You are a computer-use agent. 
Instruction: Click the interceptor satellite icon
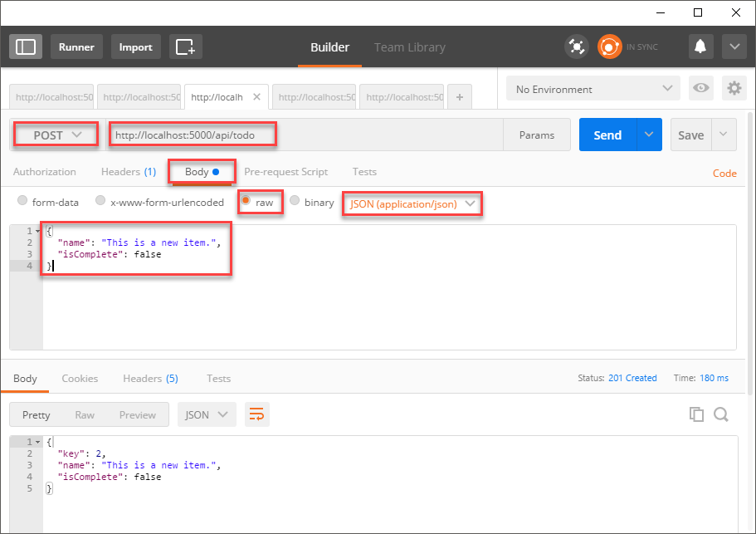(x=577, y=47)
